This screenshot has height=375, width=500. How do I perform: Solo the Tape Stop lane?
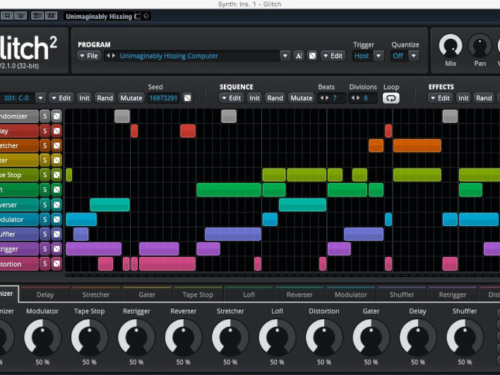45,175
